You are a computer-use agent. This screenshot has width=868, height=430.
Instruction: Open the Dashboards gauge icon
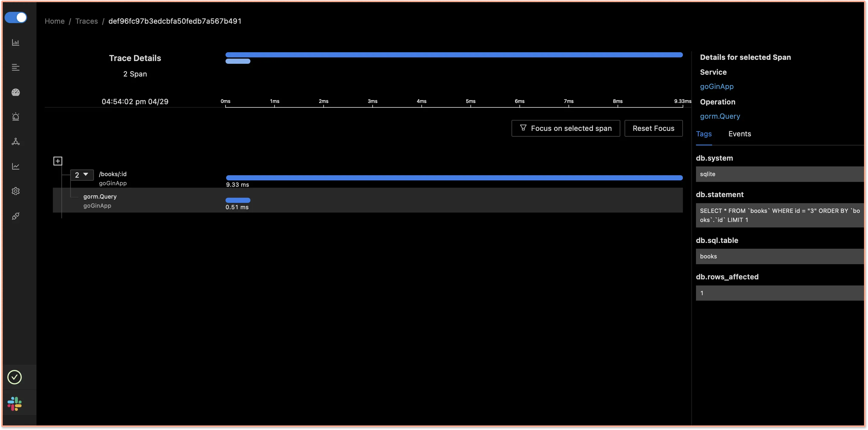coord(15,92)
